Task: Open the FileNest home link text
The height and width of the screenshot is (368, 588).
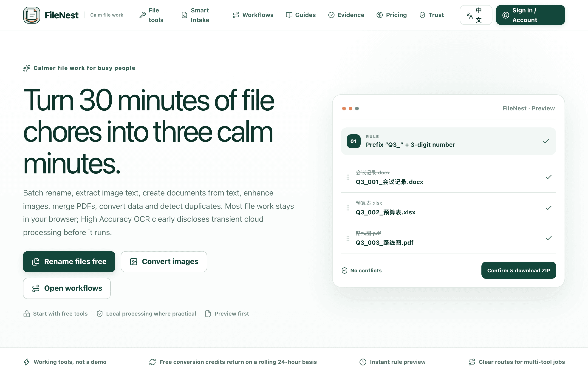Action: pos(61,15)
